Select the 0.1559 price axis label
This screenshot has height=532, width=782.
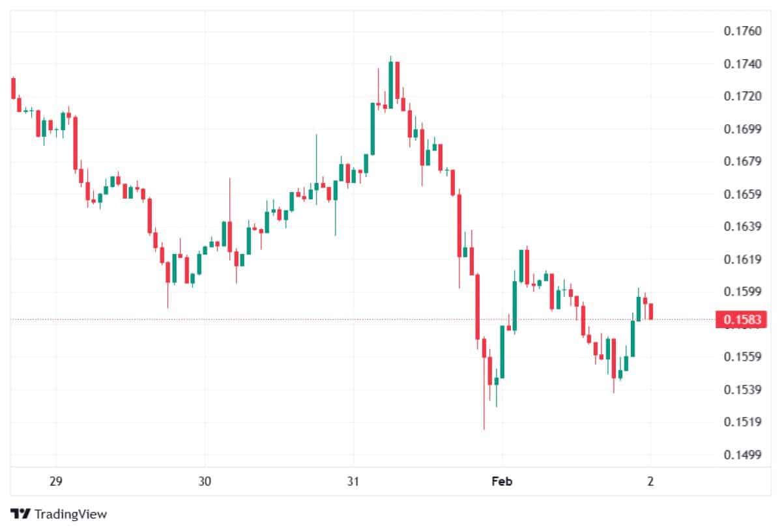click(x=742, y=357)
